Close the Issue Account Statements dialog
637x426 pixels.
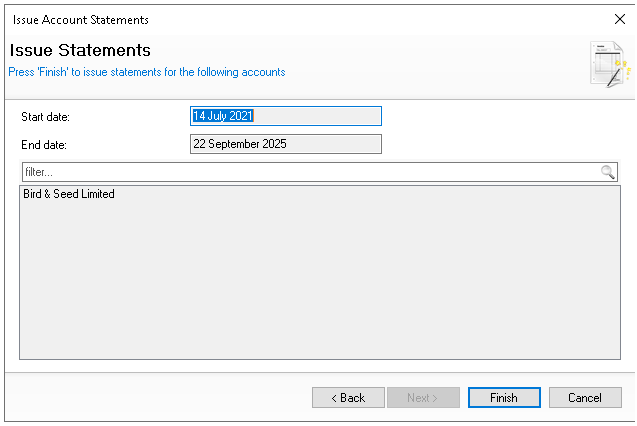click(x=618, y=19)
